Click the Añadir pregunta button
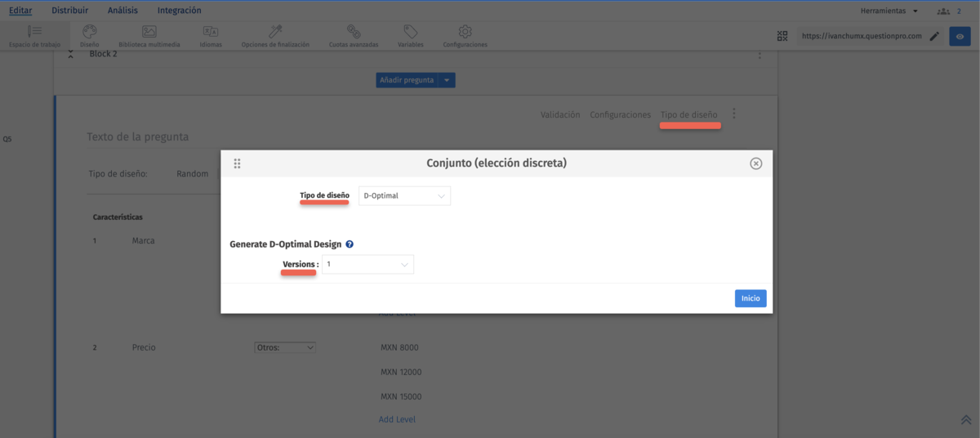Viewport: 980px width, 438px height. pos(408,80)
